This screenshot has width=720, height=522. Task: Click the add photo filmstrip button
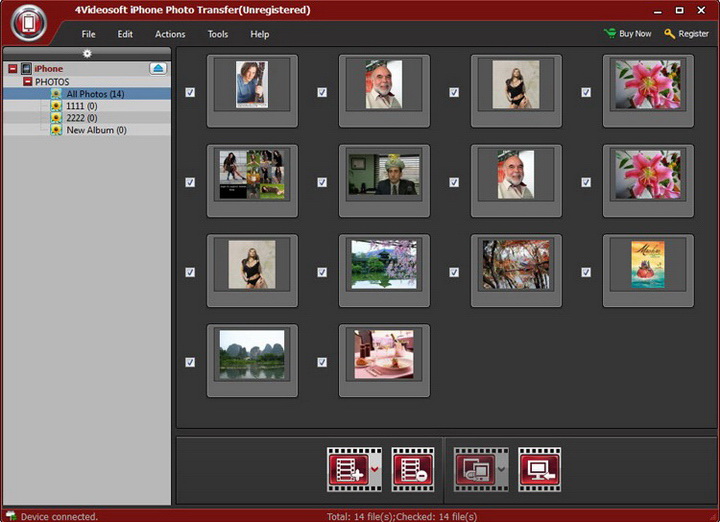tap(347, 468)
